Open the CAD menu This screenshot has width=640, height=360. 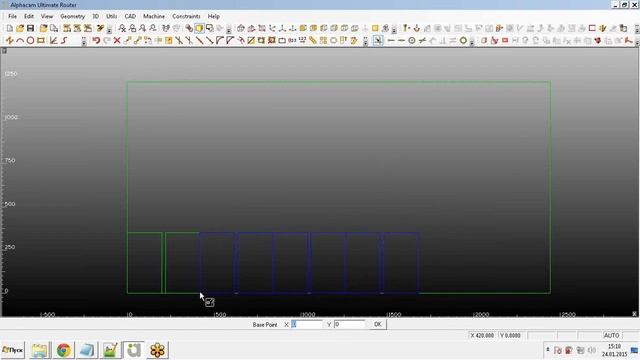pyautogui.click(x=130, y=16)
